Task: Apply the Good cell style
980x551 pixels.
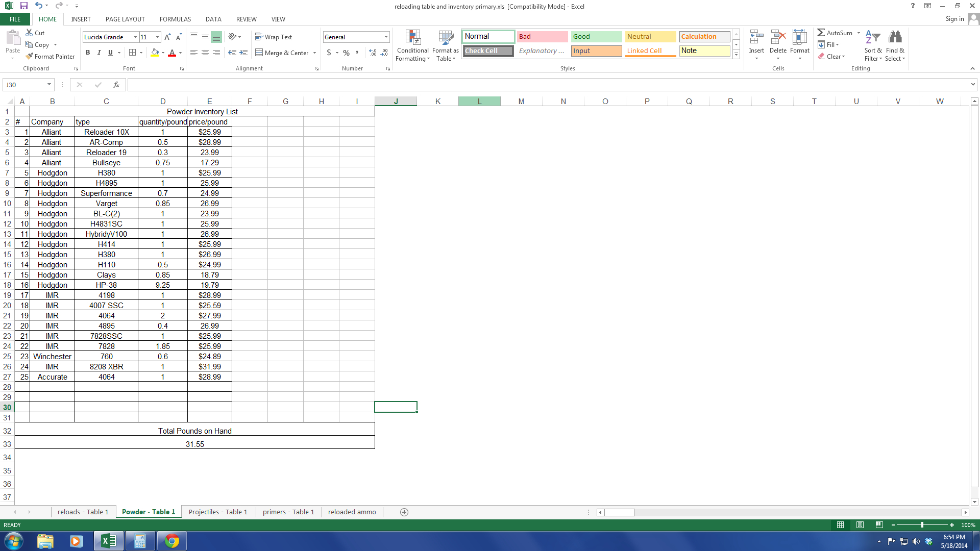Action: pos(596,36)
